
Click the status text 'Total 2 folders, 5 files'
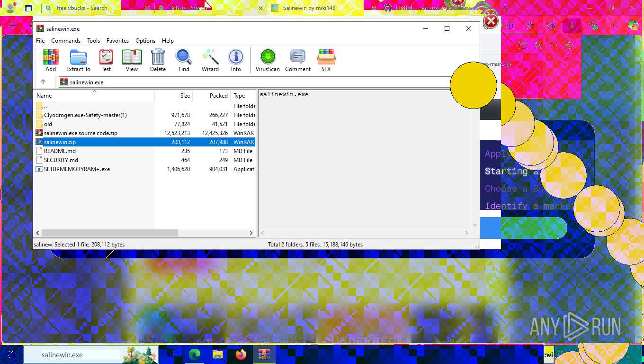point(315,245)
